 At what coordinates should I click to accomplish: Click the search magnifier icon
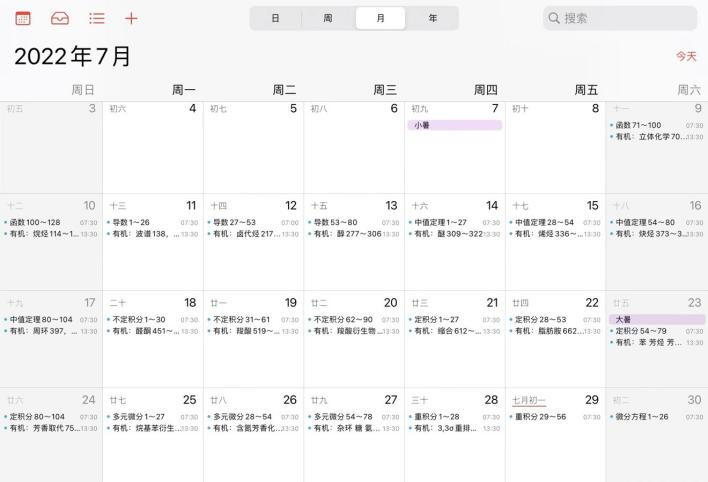tap(555, 18)
